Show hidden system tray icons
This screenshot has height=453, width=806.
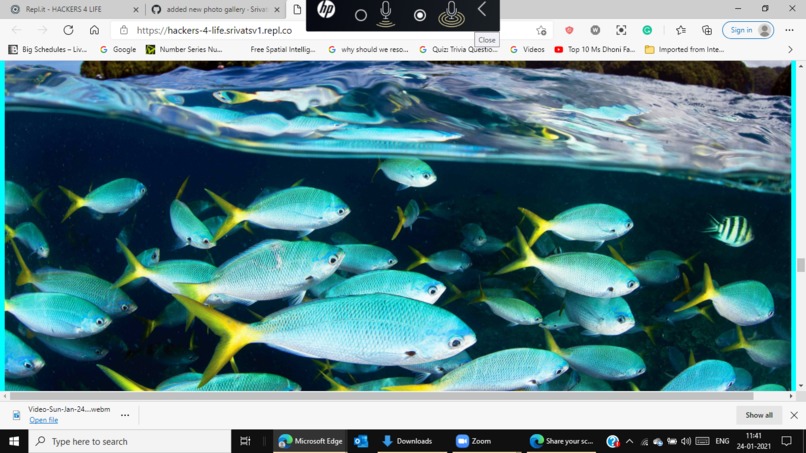pos(629,441)
